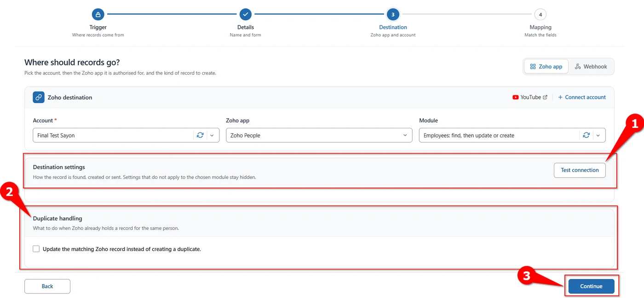The image size is (644, 298).
Task: Click the 'Name and form' subtitle
Action: (x=246, y=35)
